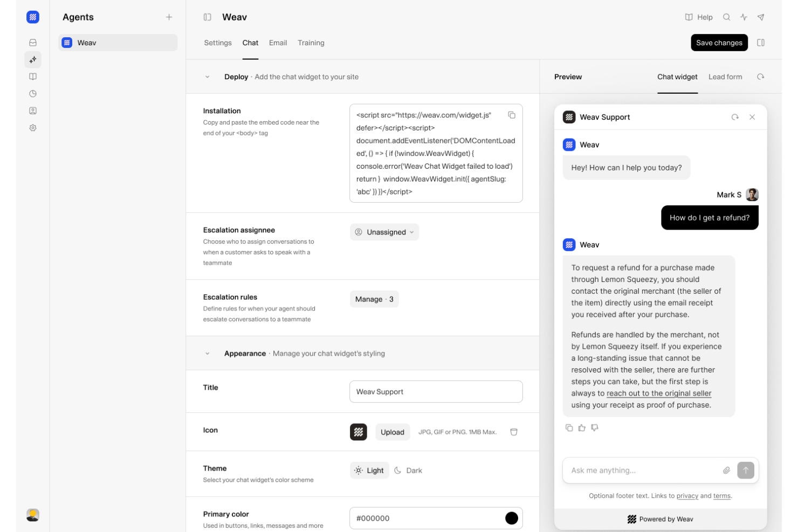Viewport: 798px width, 532px height.
Task: Click the Upload icon button
Action: pyautogui.click(x=393, y=432)
